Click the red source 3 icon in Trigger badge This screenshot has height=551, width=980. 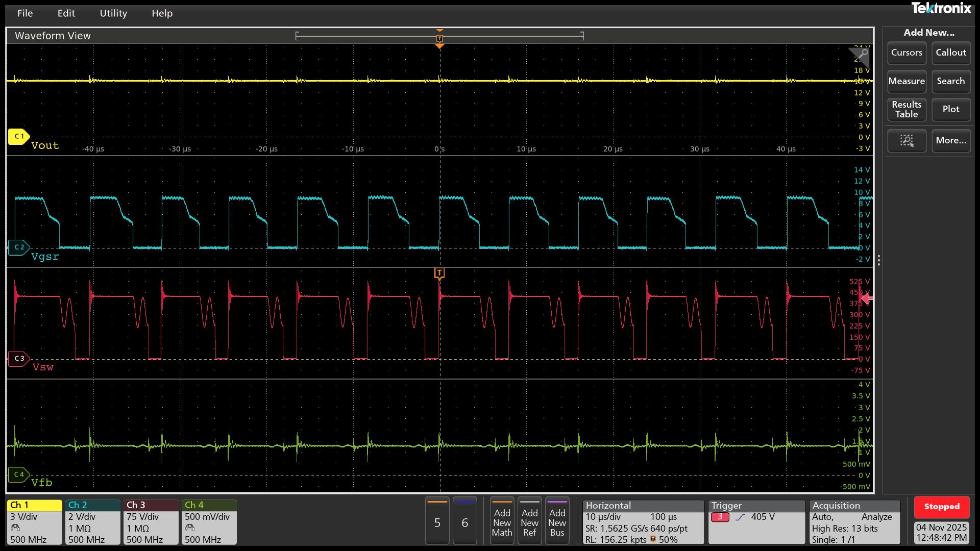(720, 517)
